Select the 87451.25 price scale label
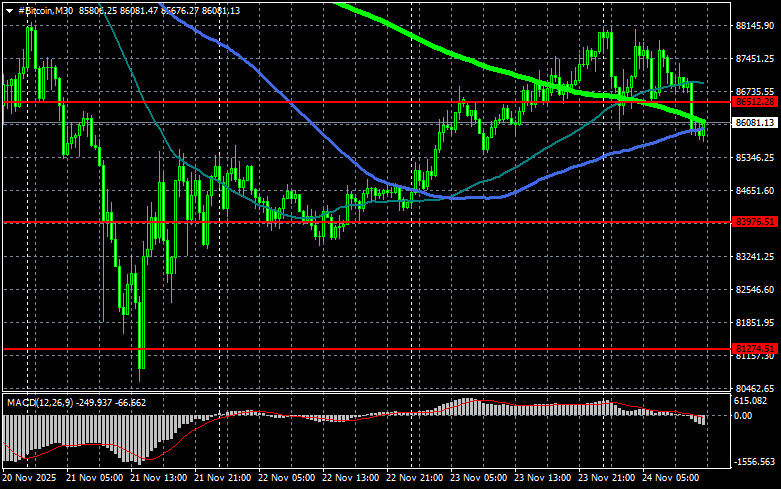 [755, 59]
